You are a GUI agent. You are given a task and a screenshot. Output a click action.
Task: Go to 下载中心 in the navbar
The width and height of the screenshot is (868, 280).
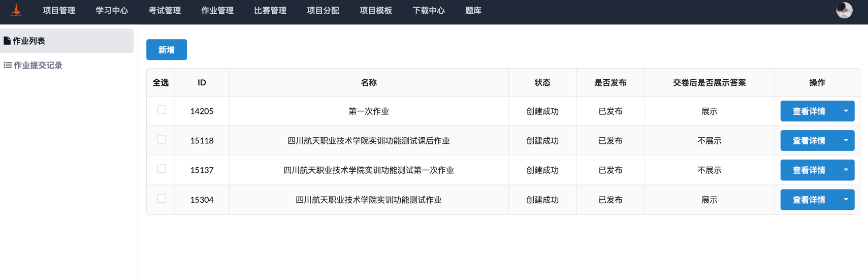[x=429, y=11]
